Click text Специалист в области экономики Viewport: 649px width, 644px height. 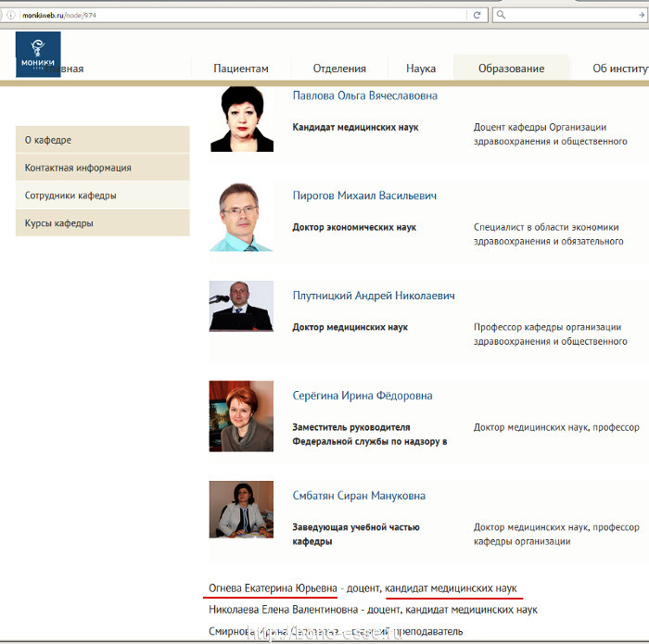[x=549, y=234]
